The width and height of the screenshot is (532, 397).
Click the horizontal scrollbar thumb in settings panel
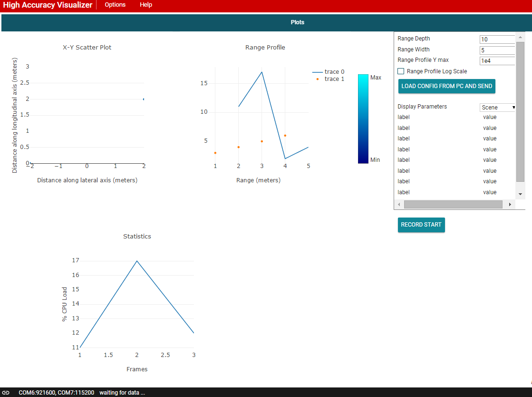[453, 204]
